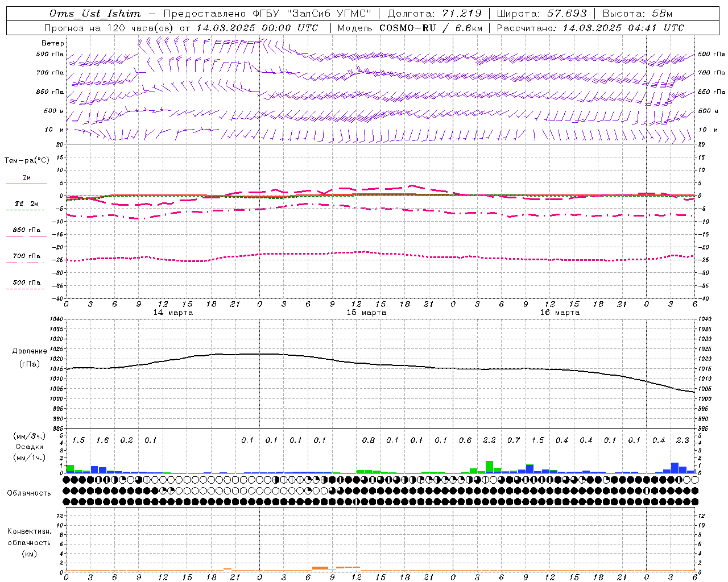Viewport: 728px width, 582px height.
Task: Click the station name Oms_Ust_Ishim
Action: (x=95, y=14)
